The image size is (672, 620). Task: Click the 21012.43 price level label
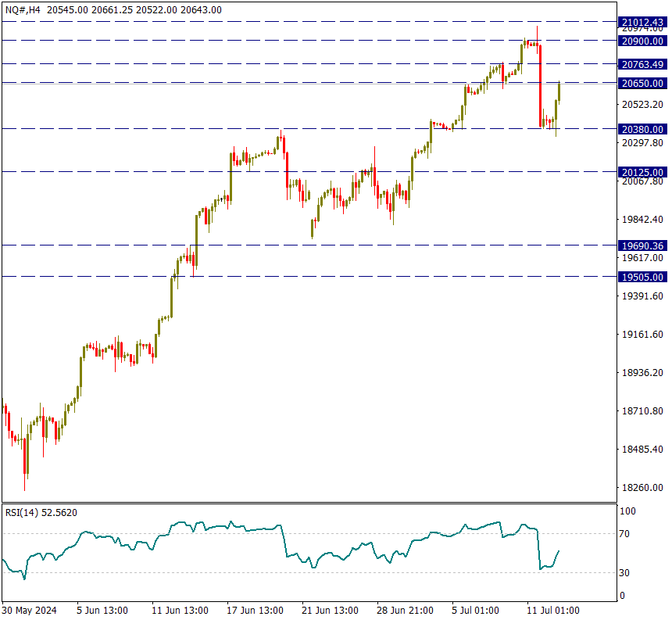click(x=642, y=23)
